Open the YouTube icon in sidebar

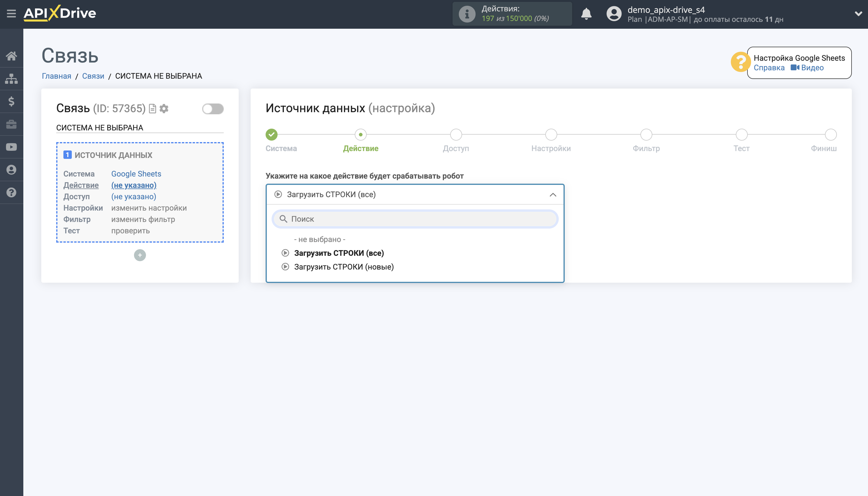pos(11,147)
